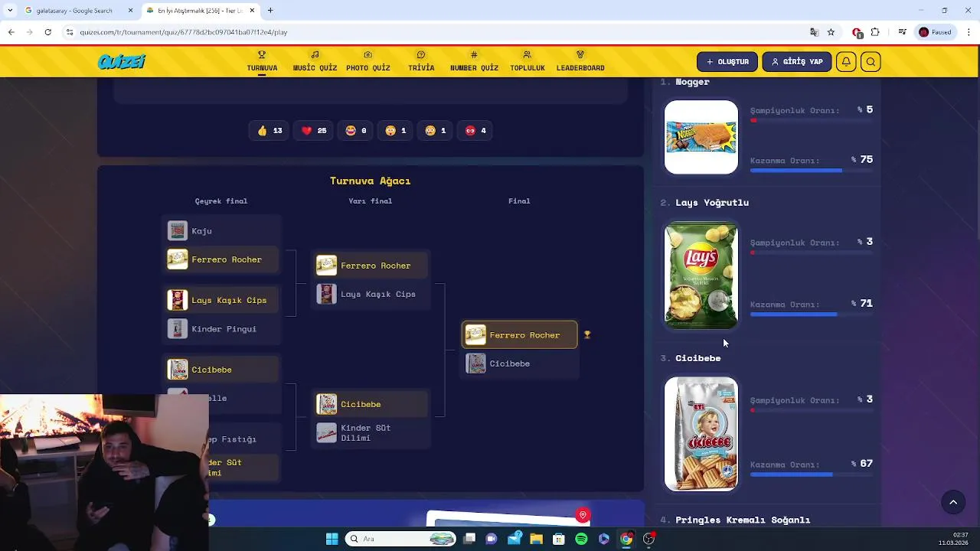React with thumbs up (13)

click(269, 131)
